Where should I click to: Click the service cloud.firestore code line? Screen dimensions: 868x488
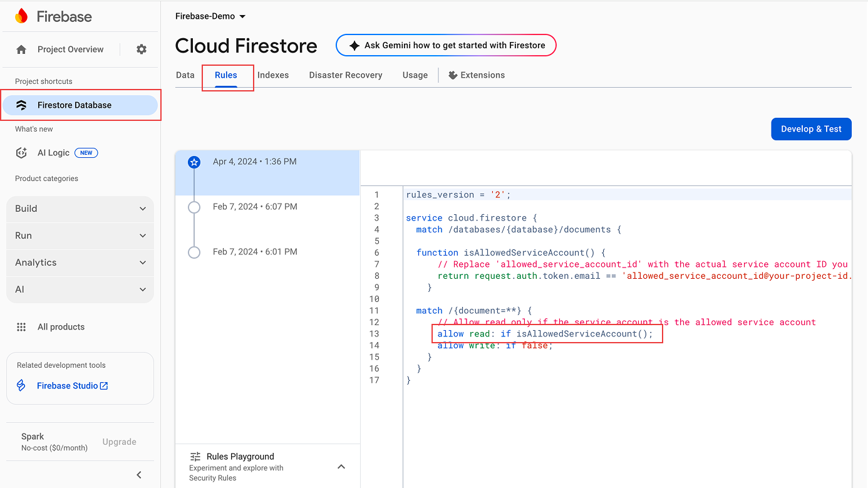pyautogui.click(x=472, y=218)
